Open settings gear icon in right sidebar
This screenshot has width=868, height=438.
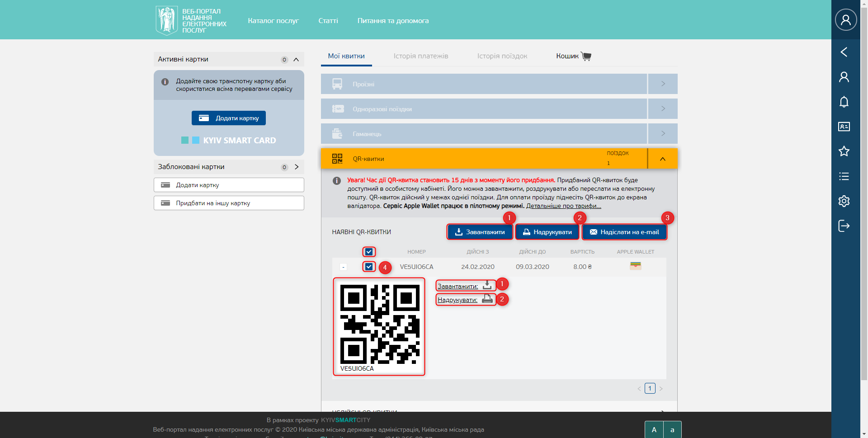844,201
